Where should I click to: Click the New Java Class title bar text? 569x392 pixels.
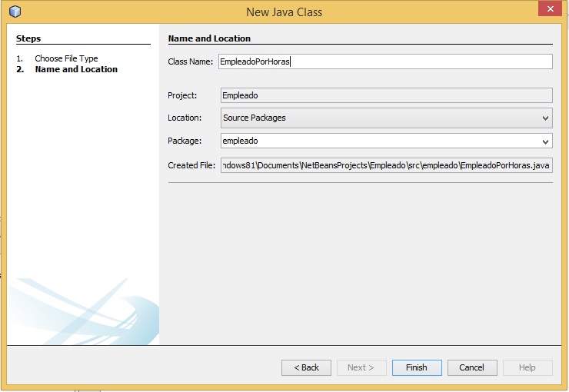tap(284, 12)
